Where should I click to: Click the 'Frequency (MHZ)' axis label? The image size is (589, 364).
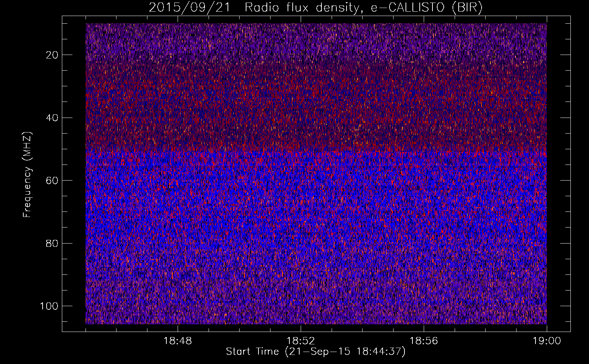[x=27, y=175]
